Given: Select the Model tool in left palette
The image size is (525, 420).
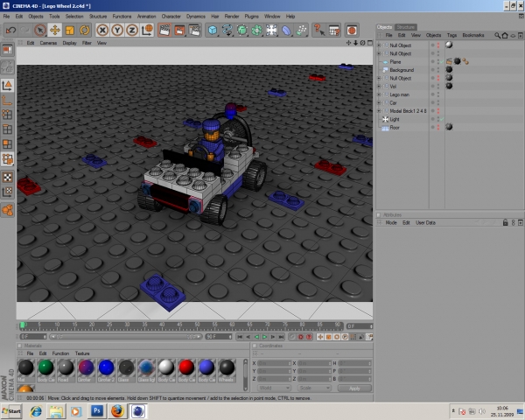Looking at the screenshot, I should pyautogui.click(x=7, y=86).
